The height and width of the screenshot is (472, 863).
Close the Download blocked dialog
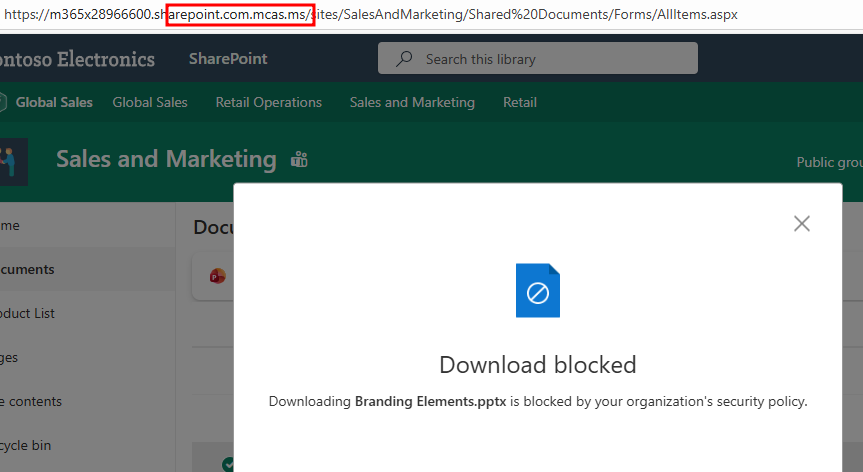pos(801,224)
